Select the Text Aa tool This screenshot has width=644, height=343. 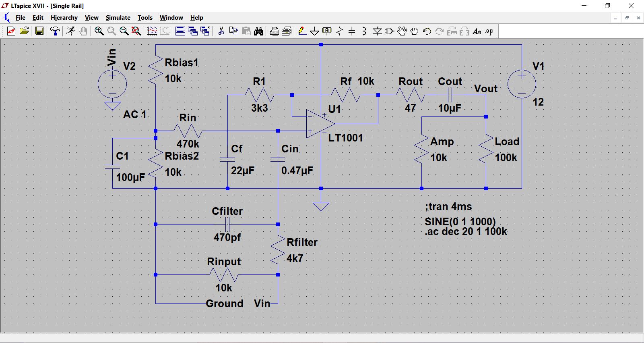477,31
